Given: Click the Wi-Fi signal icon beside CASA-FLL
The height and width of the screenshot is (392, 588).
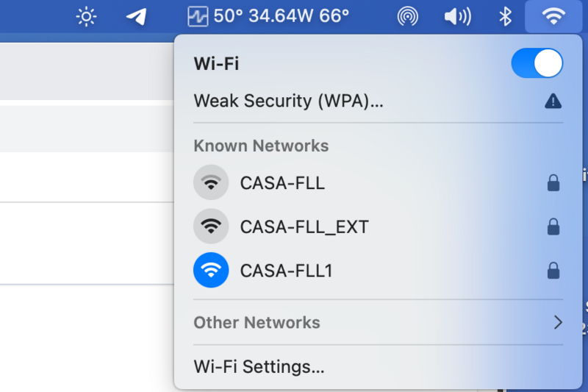Looking at the screenshot, I should tap(211, 182).
